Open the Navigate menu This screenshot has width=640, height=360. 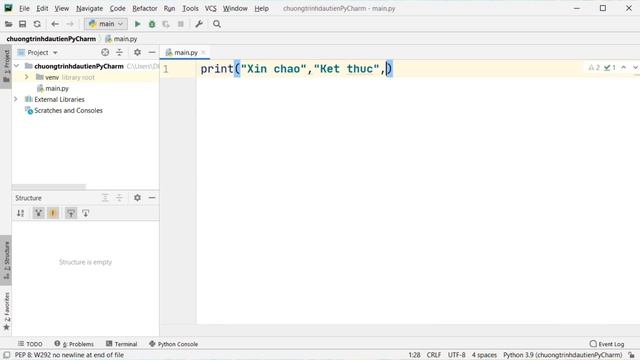[x=89, y=8]
